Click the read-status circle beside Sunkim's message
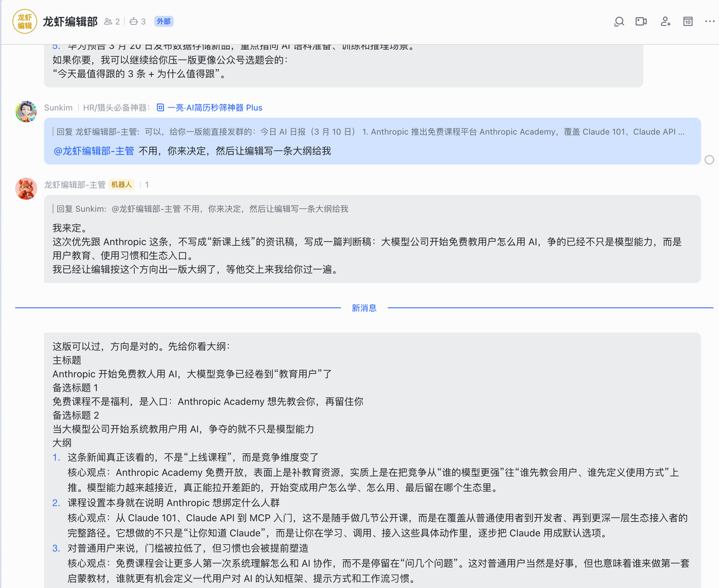 point(709,160)
